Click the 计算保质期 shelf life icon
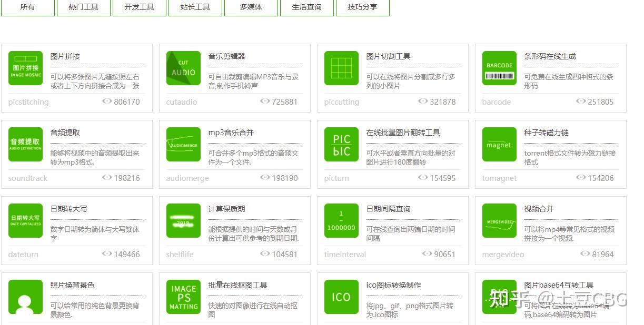This screenshot has height=325, width=644. [183, 220]
